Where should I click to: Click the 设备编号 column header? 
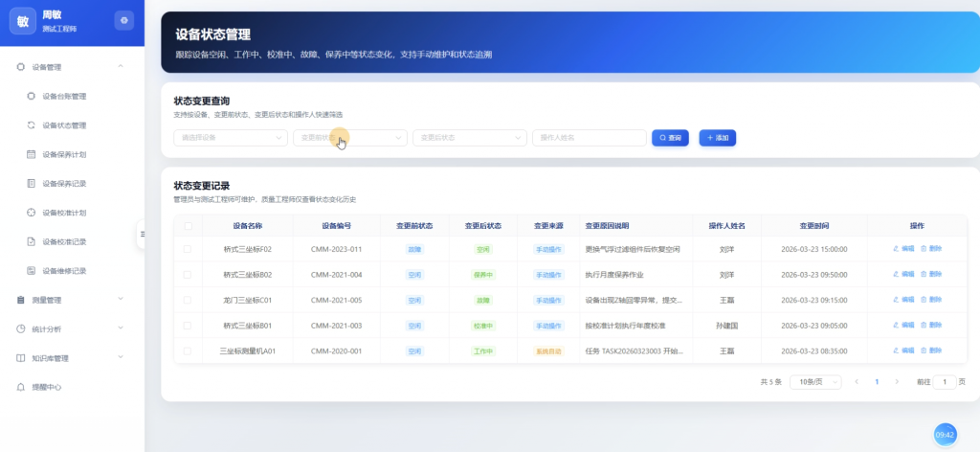point(336,226)
